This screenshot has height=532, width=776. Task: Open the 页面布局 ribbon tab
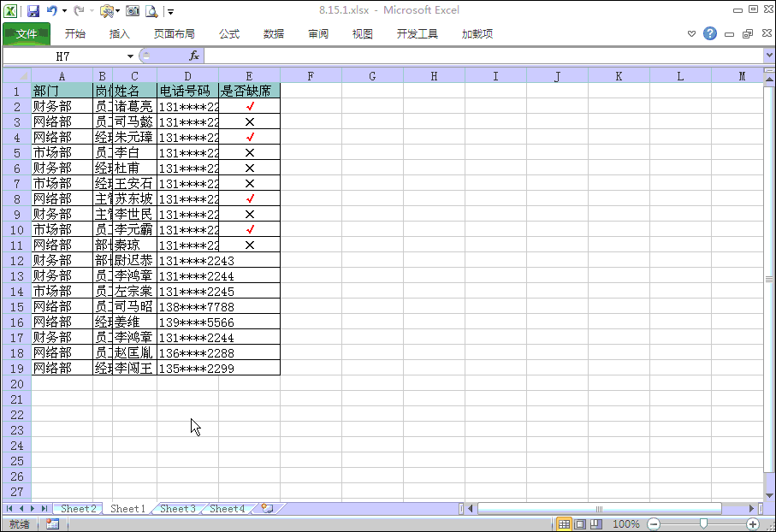pos(175,33)
